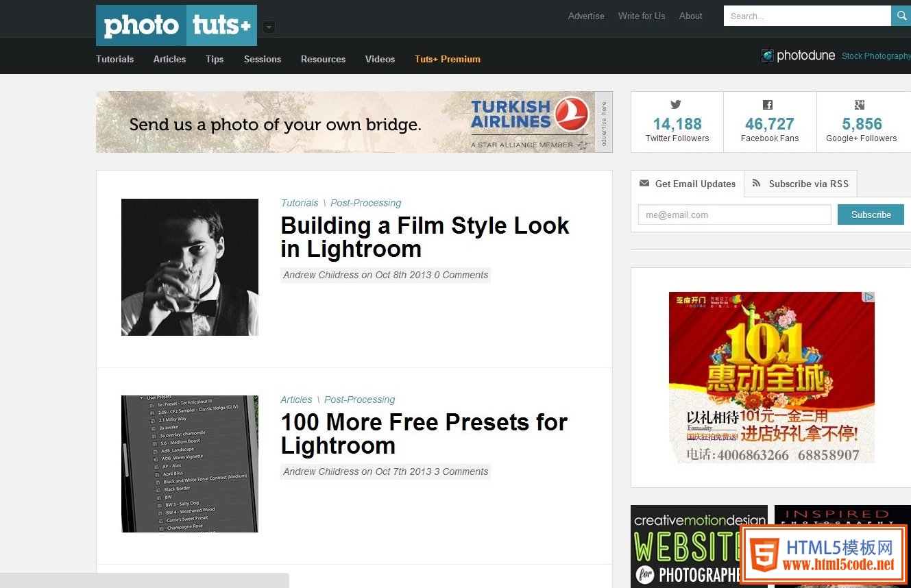Click inside the Search field
Image resolution: width=911 pixels, height=588 pixels.
click(x=807, y=16)
